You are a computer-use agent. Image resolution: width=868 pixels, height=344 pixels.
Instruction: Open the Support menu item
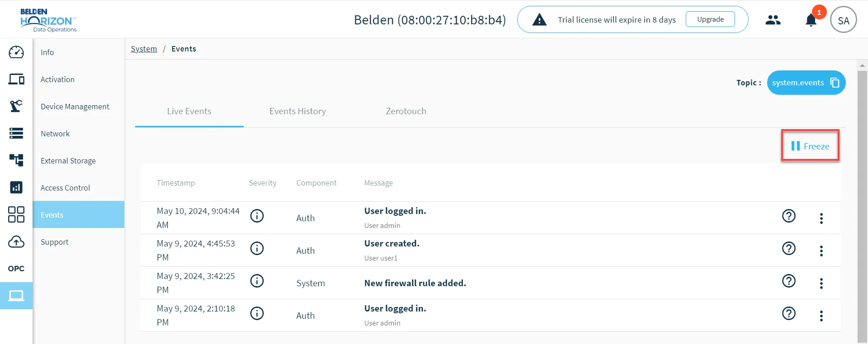[79, 242]
